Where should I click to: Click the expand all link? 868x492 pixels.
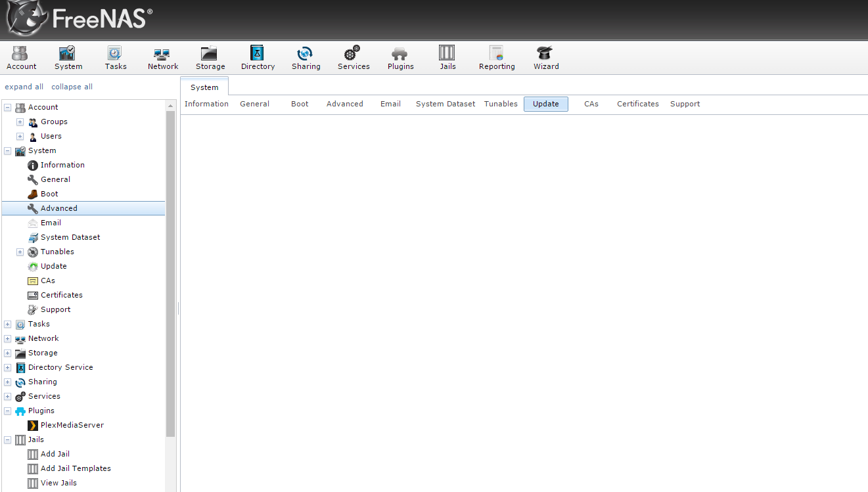(24, 87)
